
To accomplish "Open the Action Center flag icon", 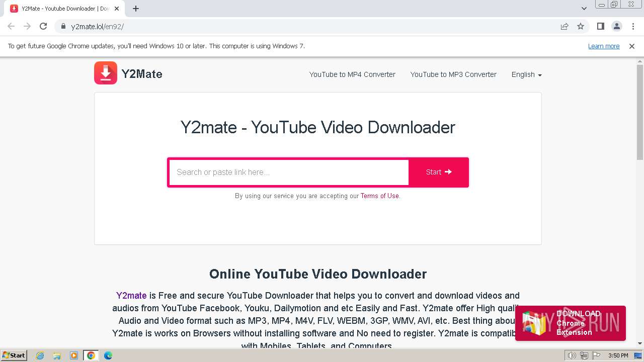I will click(x=596, y=355).
